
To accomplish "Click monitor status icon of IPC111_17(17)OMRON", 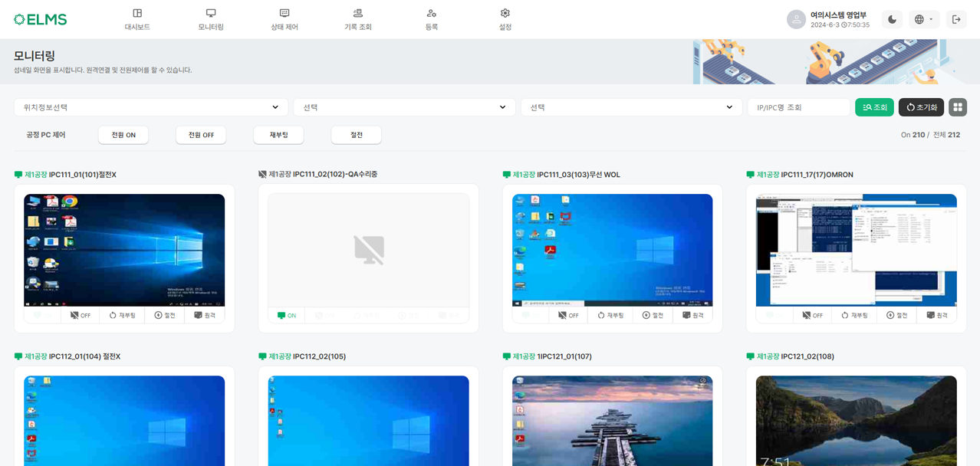I will pyautogui.click(x=750, y=175).
